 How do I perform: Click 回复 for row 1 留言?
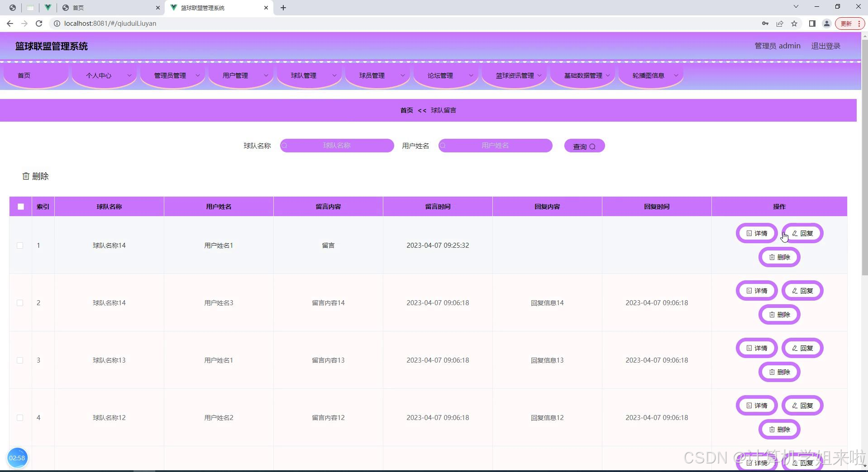802,233
